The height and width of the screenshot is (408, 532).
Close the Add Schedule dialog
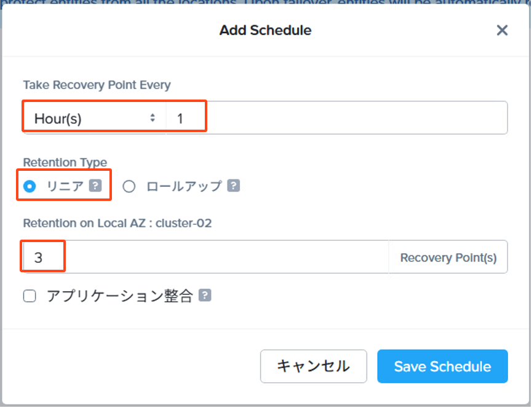click(x=502, y=30)
